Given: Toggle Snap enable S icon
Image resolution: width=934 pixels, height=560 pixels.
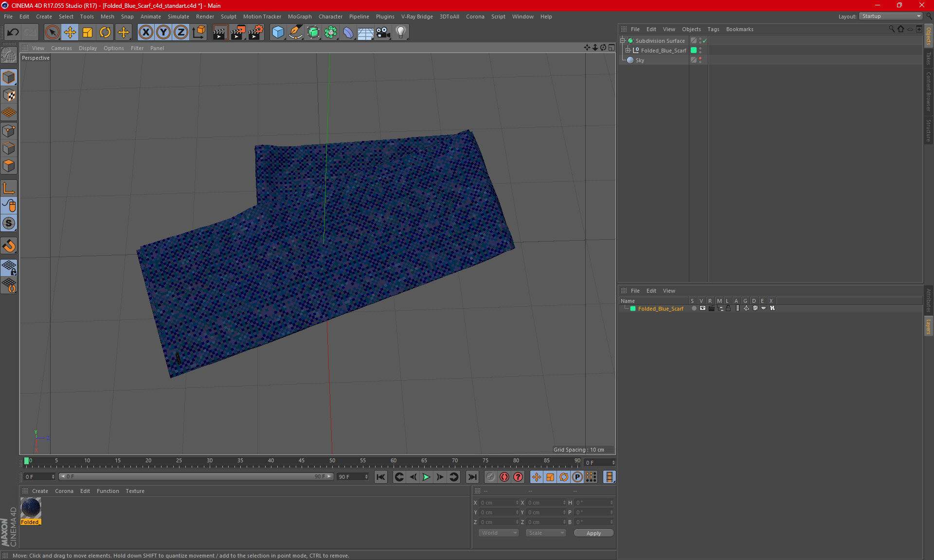Looking at the screenshot, I should (x=9, y=223).
